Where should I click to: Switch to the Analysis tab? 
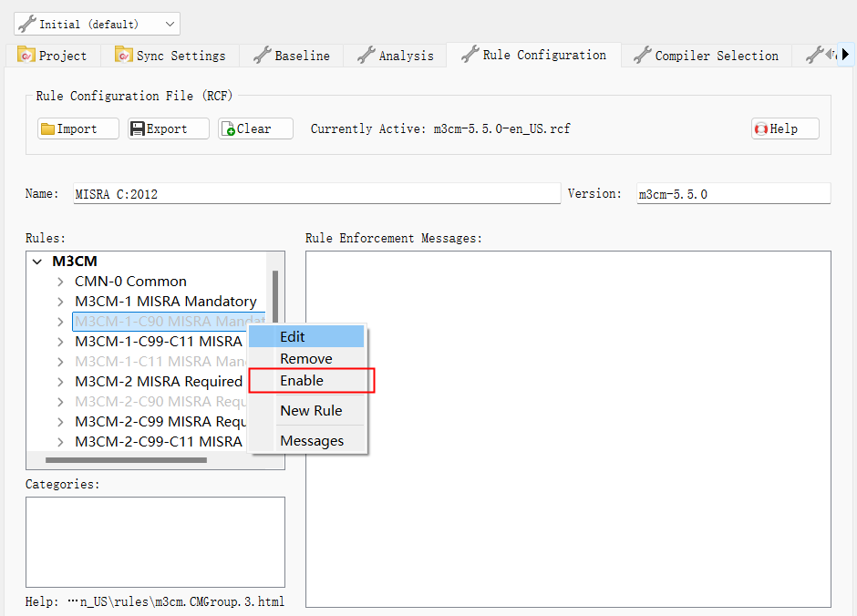(396, 56)
